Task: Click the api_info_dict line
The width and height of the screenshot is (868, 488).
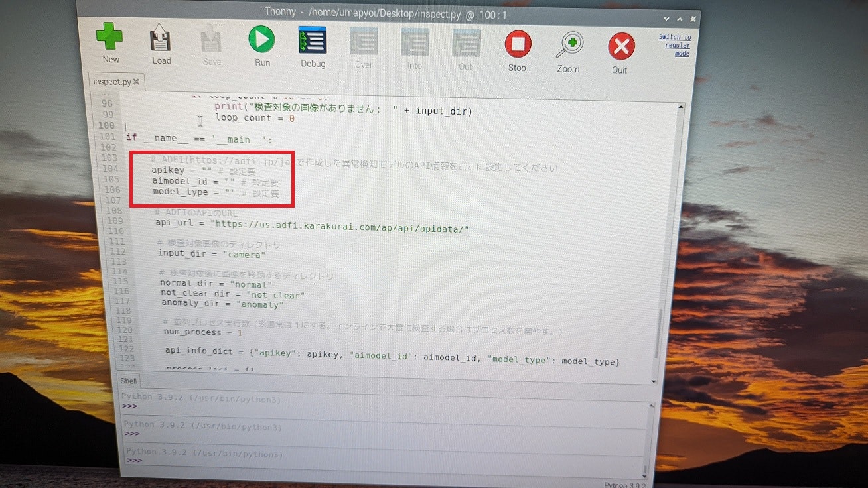Action: 393,356
